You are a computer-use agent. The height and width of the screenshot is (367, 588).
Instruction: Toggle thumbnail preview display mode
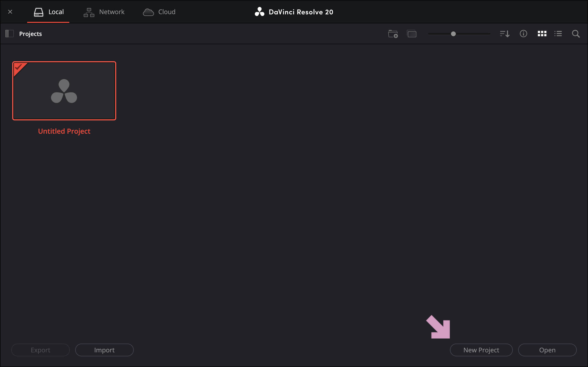pos(412,34)
